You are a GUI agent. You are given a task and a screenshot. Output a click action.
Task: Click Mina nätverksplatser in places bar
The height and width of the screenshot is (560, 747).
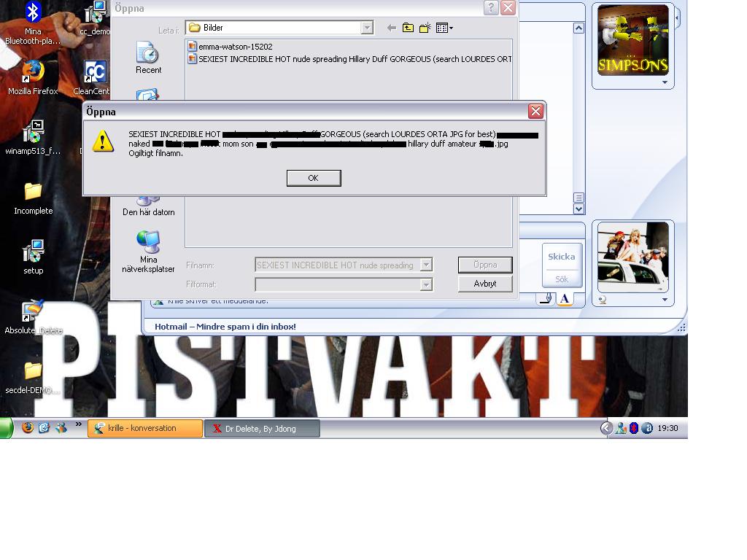[148, 252]
